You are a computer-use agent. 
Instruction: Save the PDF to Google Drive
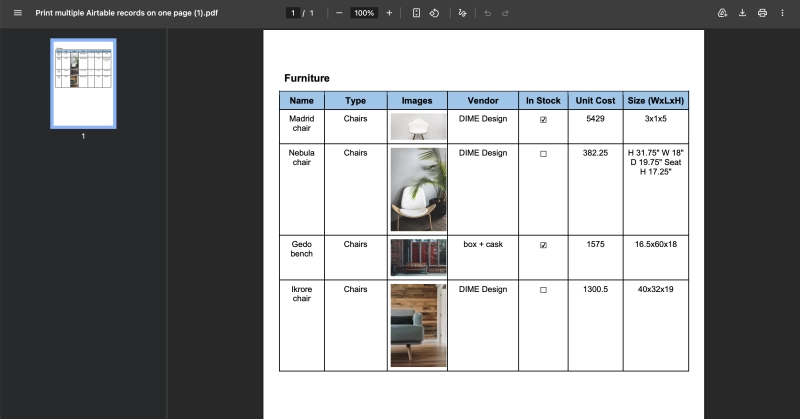click(722, 13)
